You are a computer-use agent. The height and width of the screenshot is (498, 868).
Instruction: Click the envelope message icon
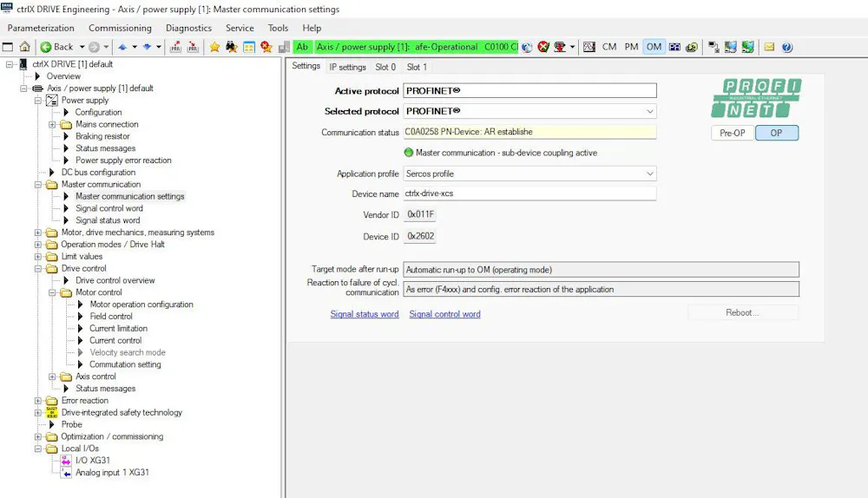pos(769,47)
